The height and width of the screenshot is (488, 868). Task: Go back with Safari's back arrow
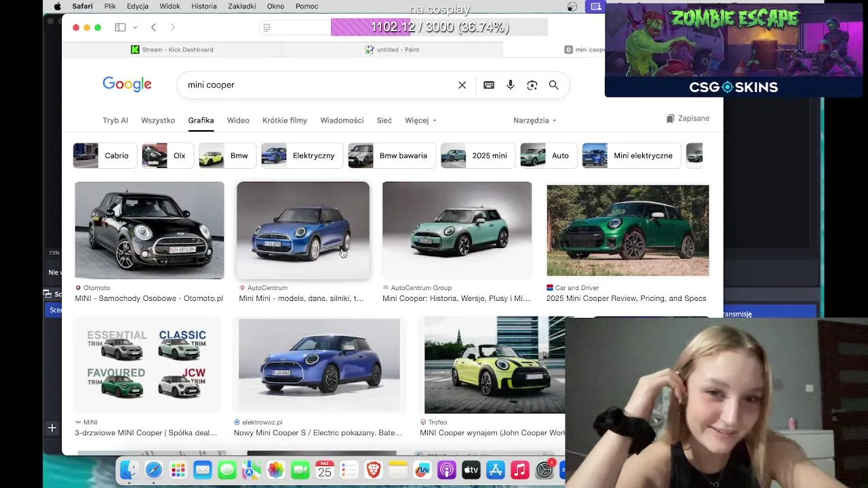coord(154,27)
